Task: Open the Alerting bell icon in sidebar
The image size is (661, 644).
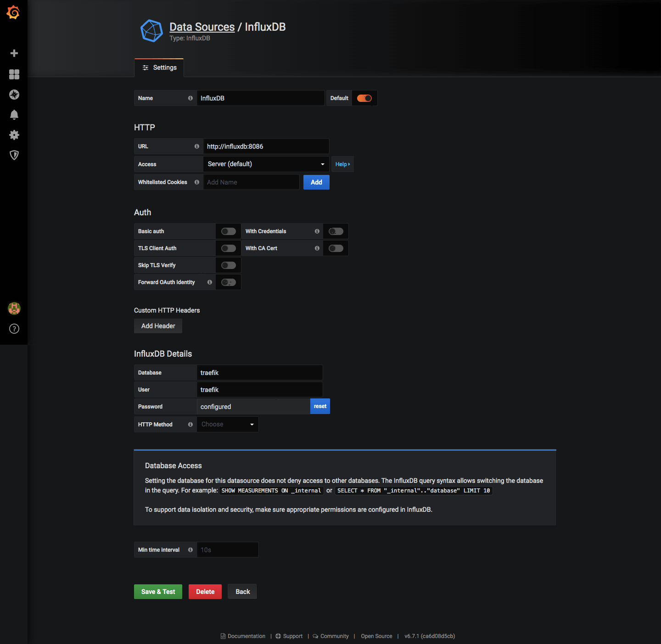Action: pyautogui.click(x=14, y=115)
